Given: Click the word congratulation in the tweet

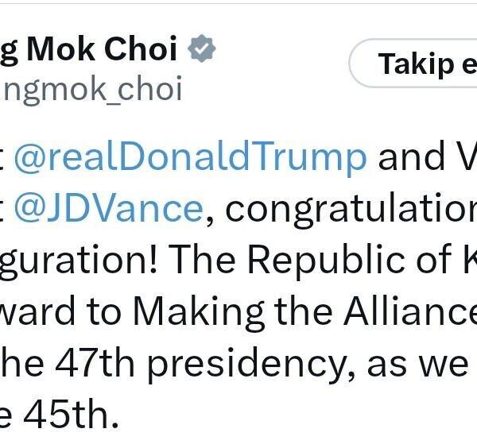Looking at the screenshot, I should coord(351,210).
